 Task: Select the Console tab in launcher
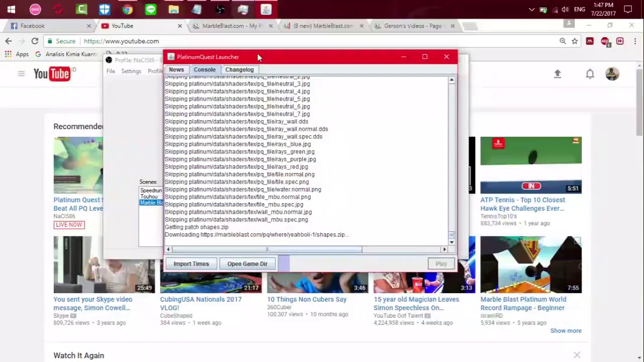click(x=205, y=70)
